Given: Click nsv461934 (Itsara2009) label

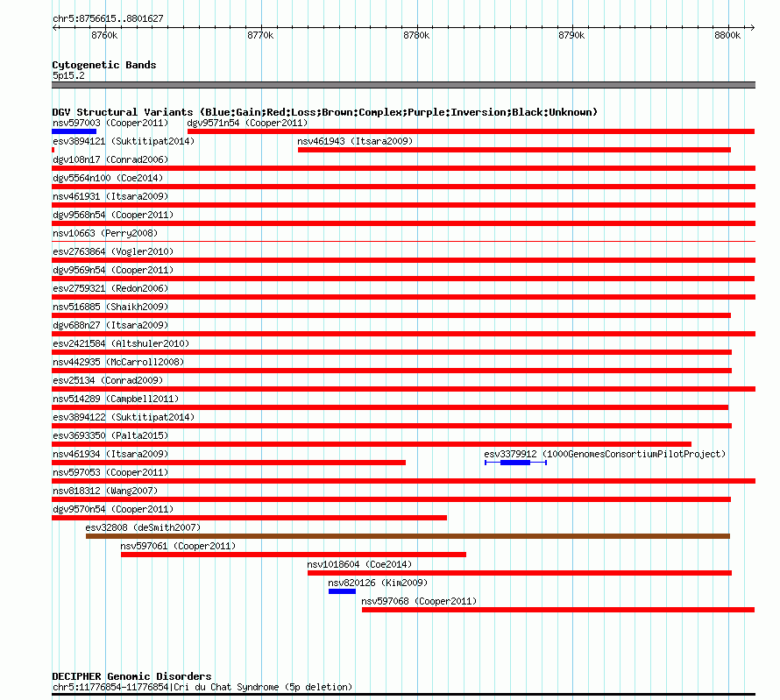Looking at the screenshot, I should [x=110, y=454].
